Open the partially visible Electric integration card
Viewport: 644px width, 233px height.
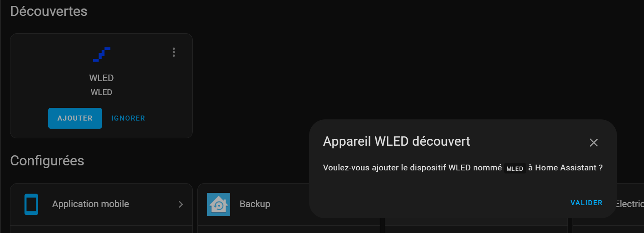[630, 204]
